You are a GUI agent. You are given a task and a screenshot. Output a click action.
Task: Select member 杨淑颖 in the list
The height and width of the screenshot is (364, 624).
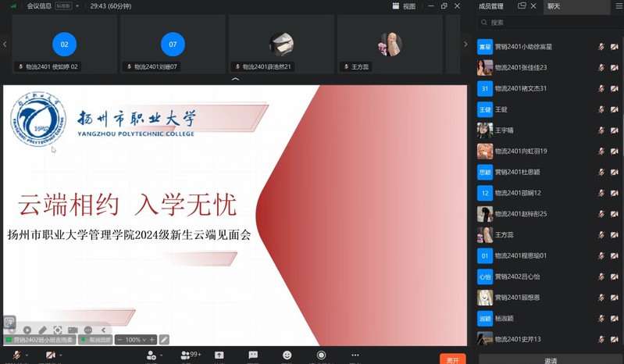tap(549, 318)
